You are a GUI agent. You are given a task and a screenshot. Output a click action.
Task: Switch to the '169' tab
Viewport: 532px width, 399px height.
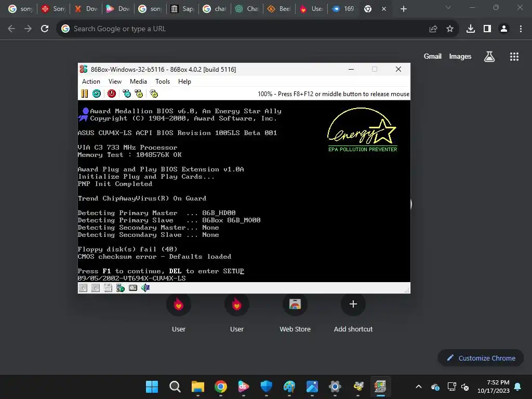tap(343, 9)
